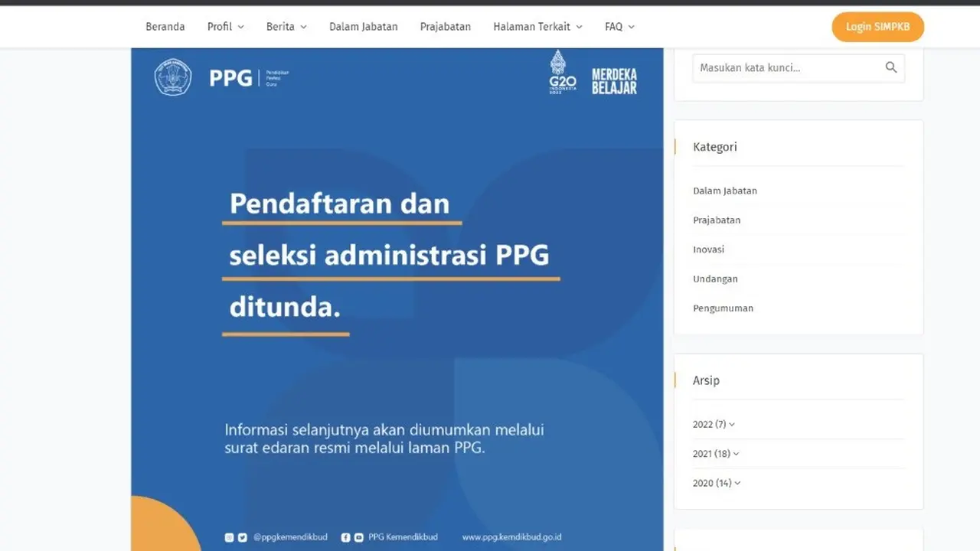
Task: Expand the 2020 (14) archive list
Action: pyautogui.click(x=716, y=483)
